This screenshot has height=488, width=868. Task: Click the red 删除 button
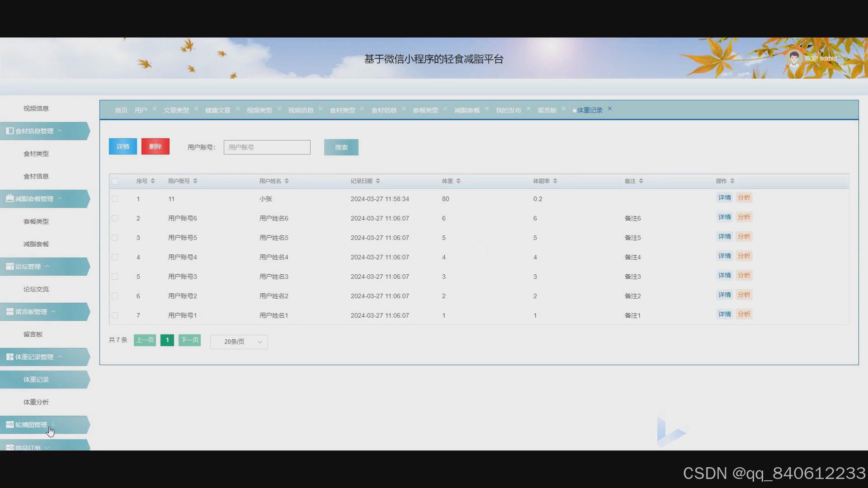(x=155, y=146)
